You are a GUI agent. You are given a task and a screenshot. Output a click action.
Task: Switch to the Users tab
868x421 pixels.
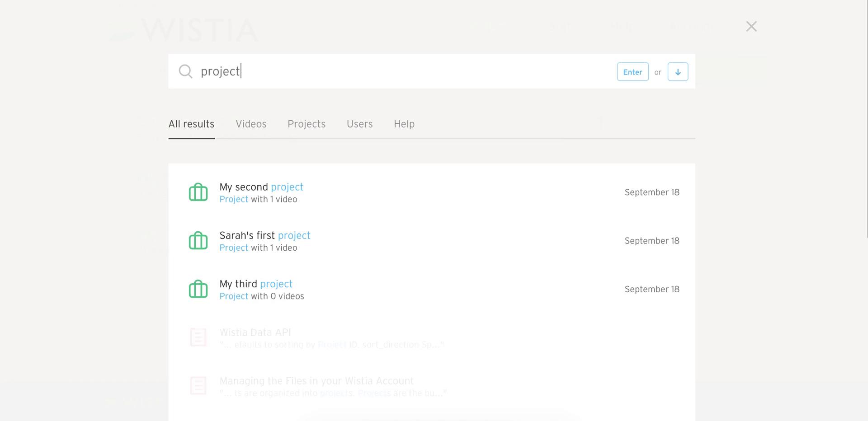coord(359,124)
